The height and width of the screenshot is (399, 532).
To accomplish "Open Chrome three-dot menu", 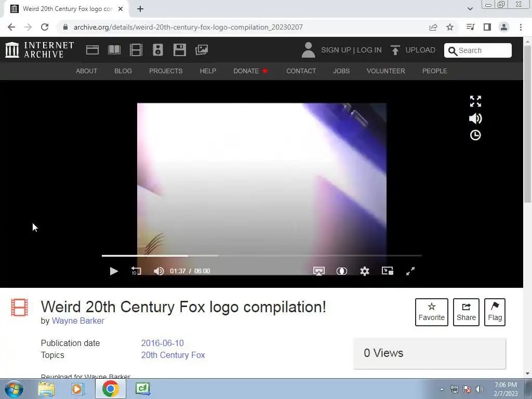I will (x=521, y=27).
